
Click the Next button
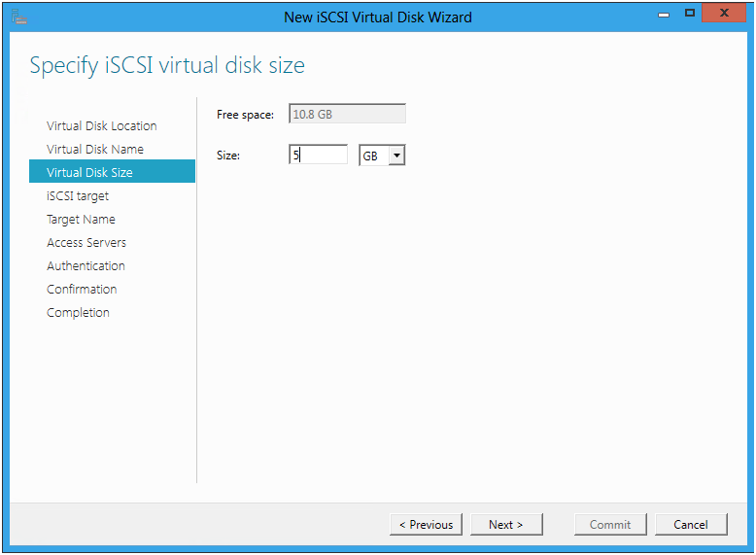[x=506, y=524]
